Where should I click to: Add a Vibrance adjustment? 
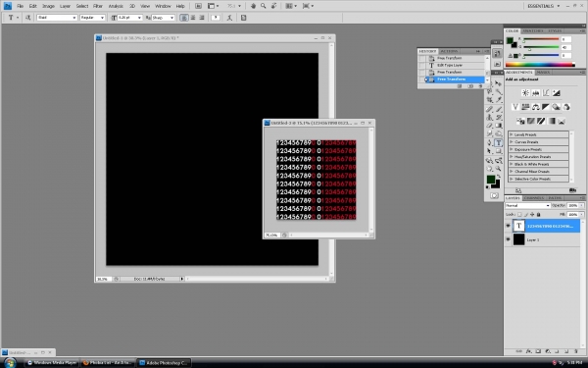[x=515, y=107]
